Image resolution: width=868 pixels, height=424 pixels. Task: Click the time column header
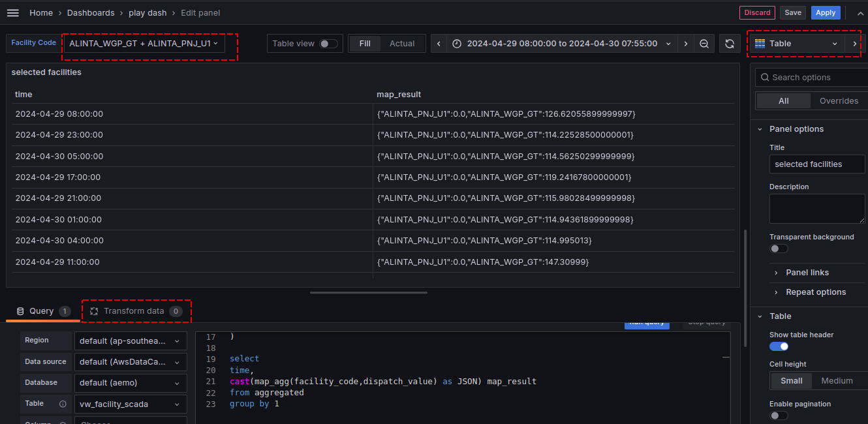click(24, 95)
